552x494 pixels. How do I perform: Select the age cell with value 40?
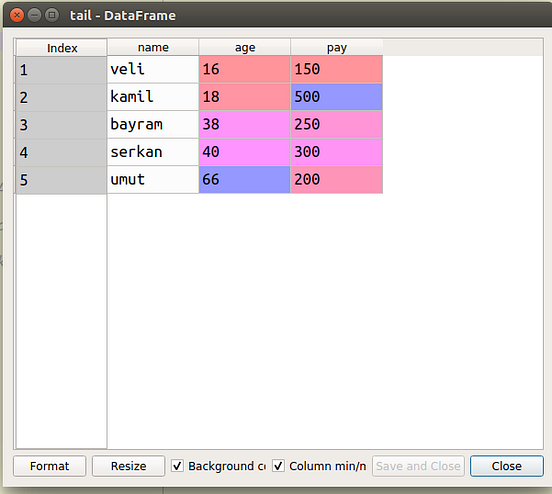tap(245, 152)
